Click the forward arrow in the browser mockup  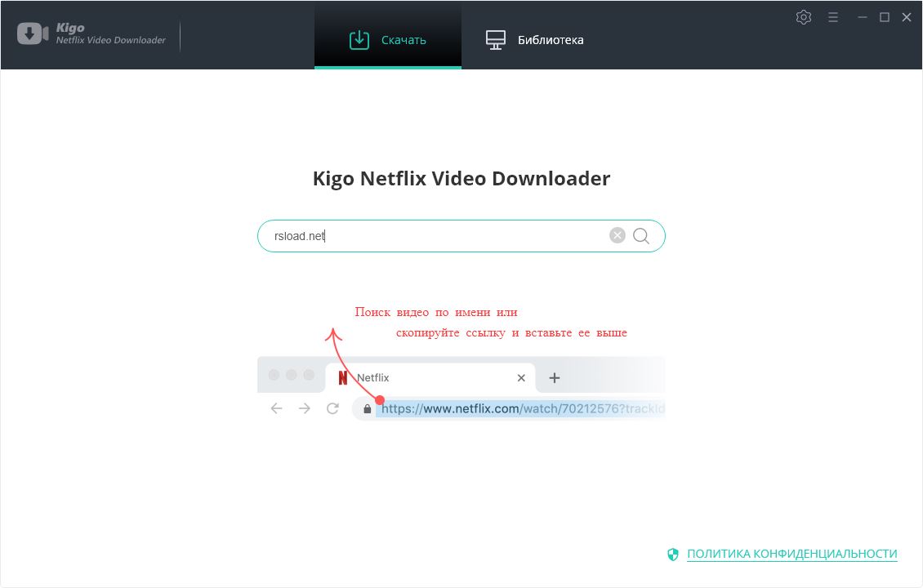(x=304, y=408)
